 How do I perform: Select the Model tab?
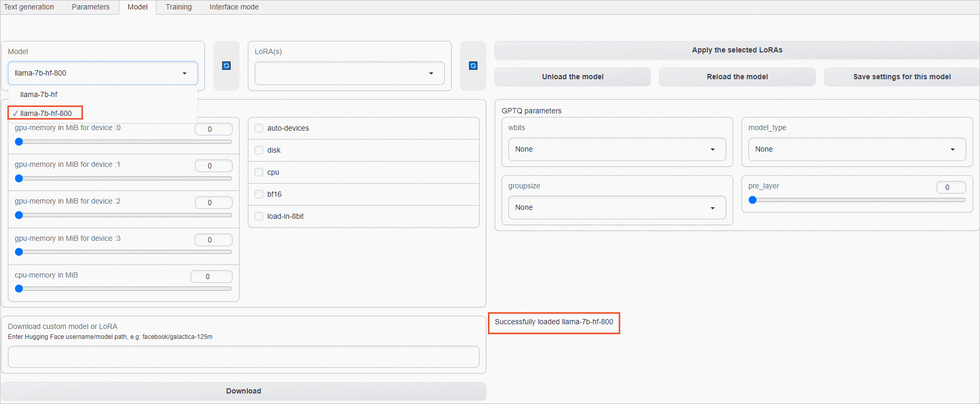[138, 7]
